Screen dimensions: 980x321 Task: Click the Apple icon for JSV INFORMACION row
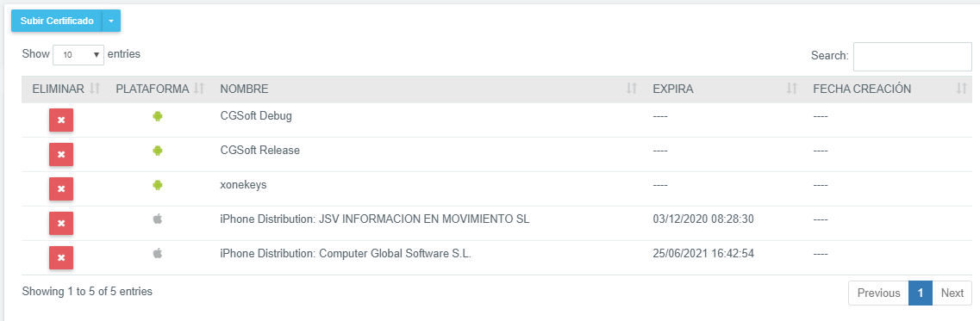(158, 219)
